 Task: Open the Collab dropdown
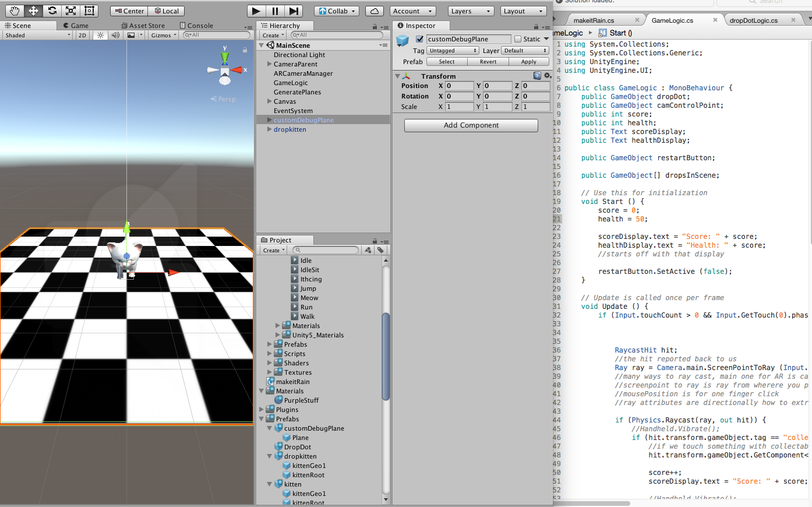pos(337,11)
